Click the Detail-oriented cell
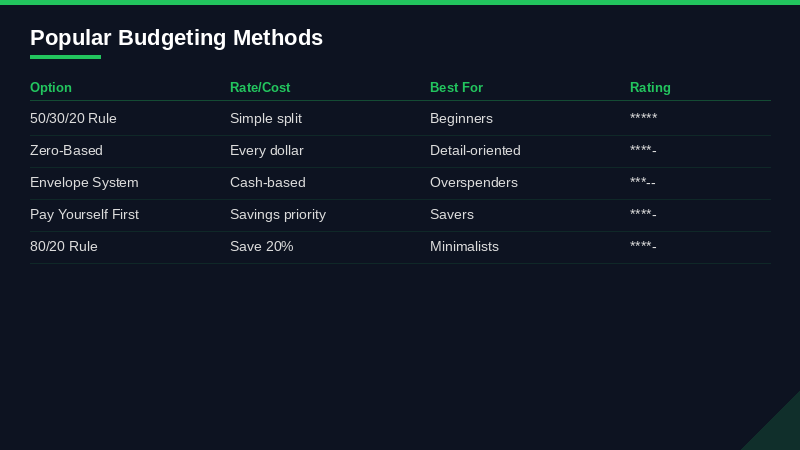This screenshot has height=450, width=800. point(475,151)
